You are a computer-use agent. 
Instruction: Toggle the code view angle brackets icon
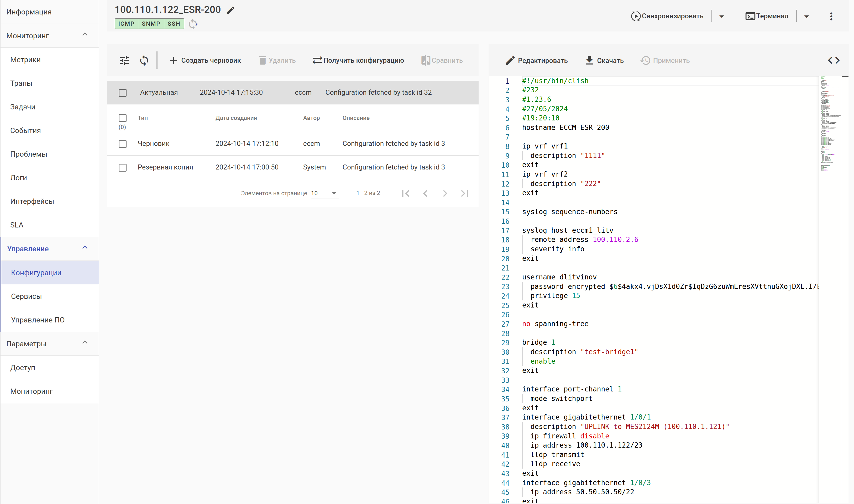(834, 60)
